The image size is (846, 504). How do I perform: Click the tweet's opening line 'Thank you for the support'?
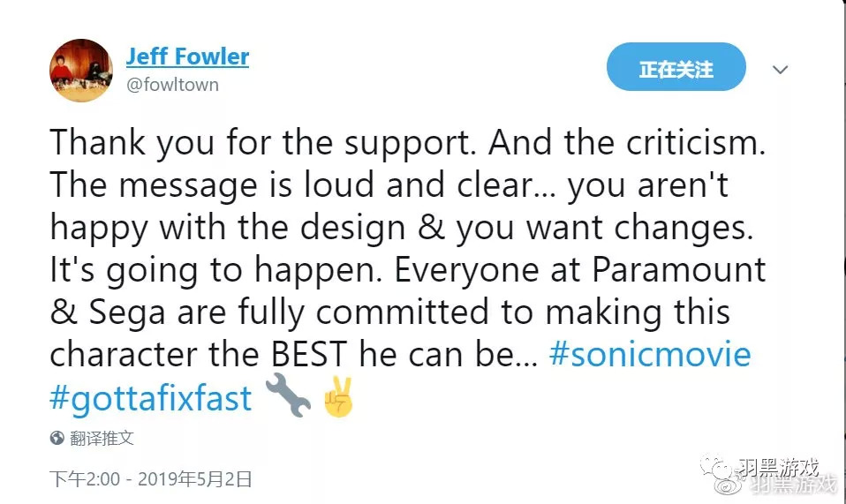[264, 143]
